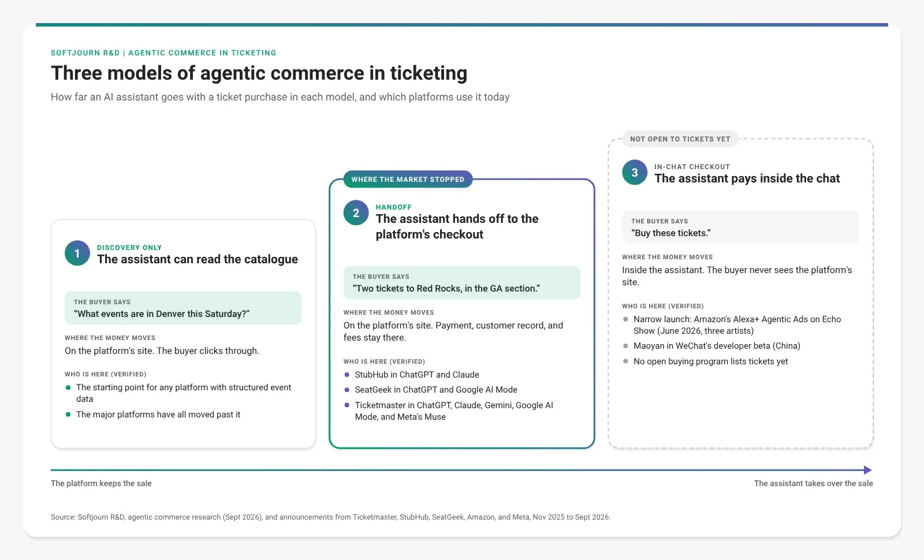Screen dimensions: 924x560
Task: Click the quote 'What events are in Denver this Saturday?'
Action: tap(162, 314)
